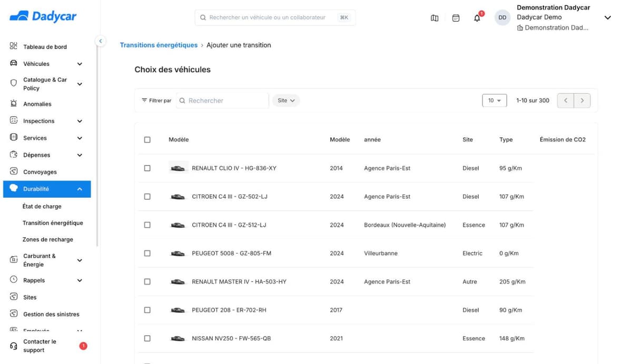This screenshot has width=632, height=364.
Task: Click the Anomalies icon
Action: coord(14,104)
